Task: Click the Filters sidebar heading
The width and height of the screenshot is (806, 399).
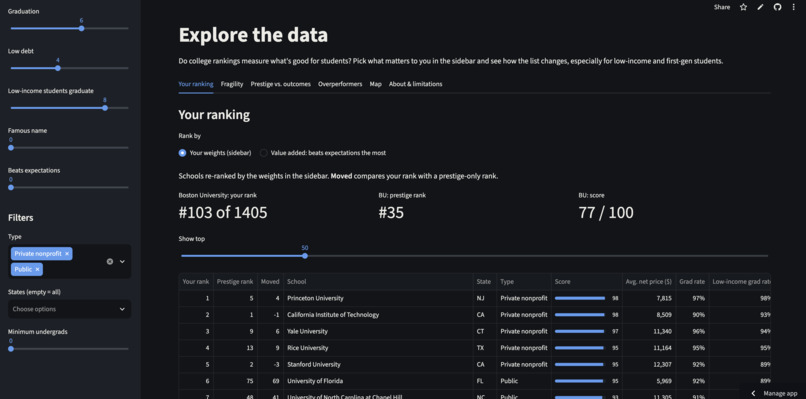Action: (x=21, y=217)
